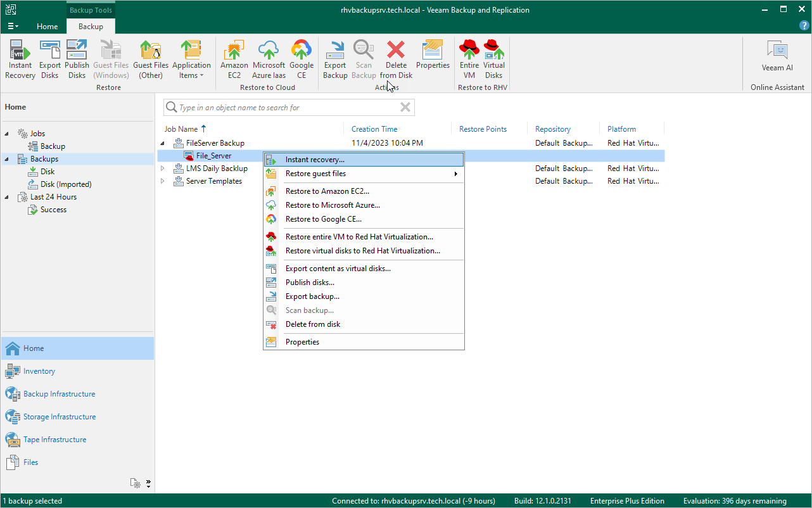Open the Files navigation view
Image resolution: width=812 pixels, height=508 pixels.
point(77,462)
